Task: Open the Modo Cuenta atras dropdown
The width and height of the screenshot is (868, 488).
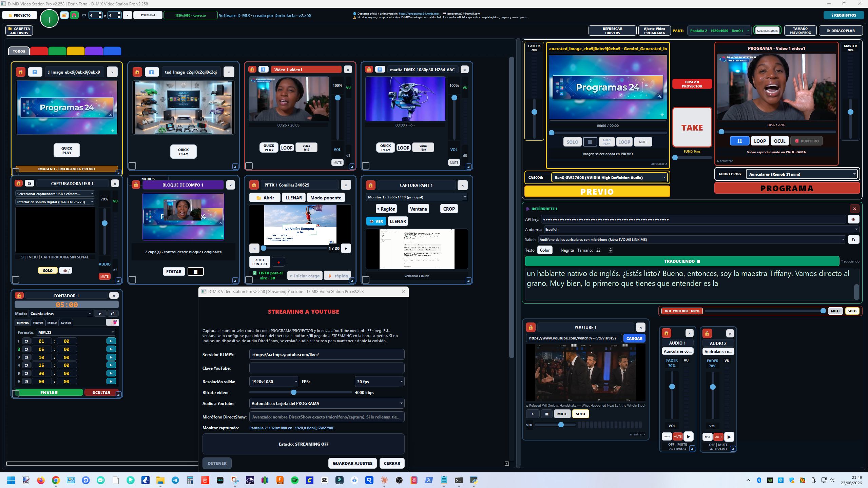Action: click(60, 314)
